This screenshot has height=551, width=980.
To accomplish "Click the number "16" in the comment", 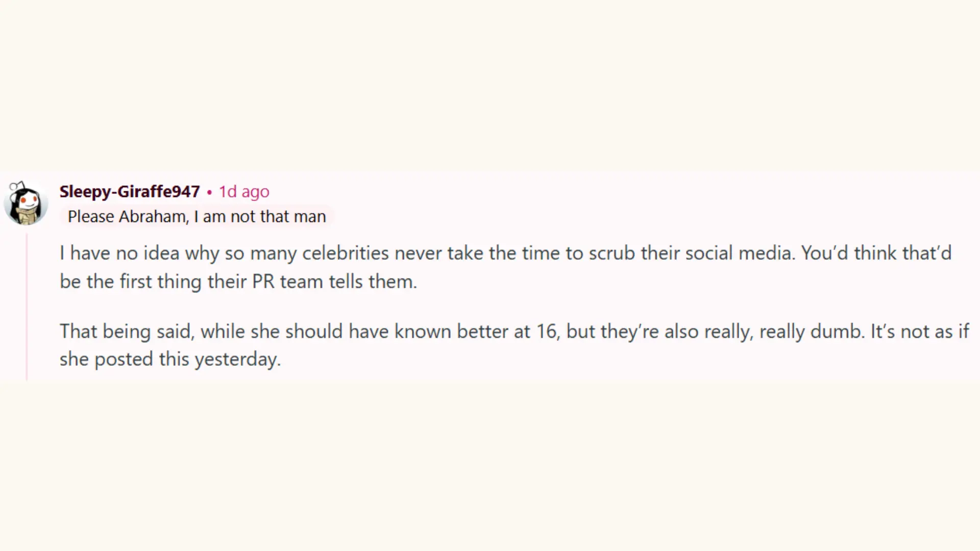I will (546, 332).
